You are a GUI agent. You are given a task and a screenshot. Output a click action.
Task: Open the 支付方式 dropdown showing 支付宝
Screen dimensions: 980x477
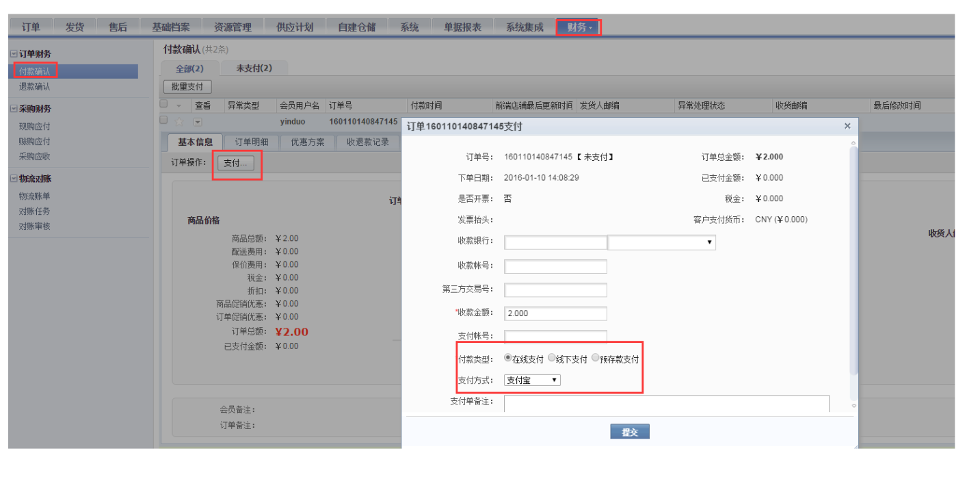tap(532, 380)
